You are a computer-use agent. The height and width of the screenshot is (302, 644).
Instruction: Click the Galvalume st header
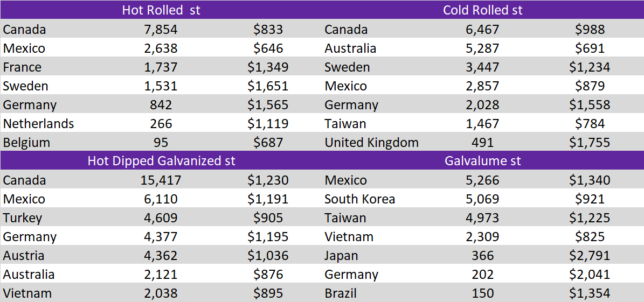click(482, 161)
